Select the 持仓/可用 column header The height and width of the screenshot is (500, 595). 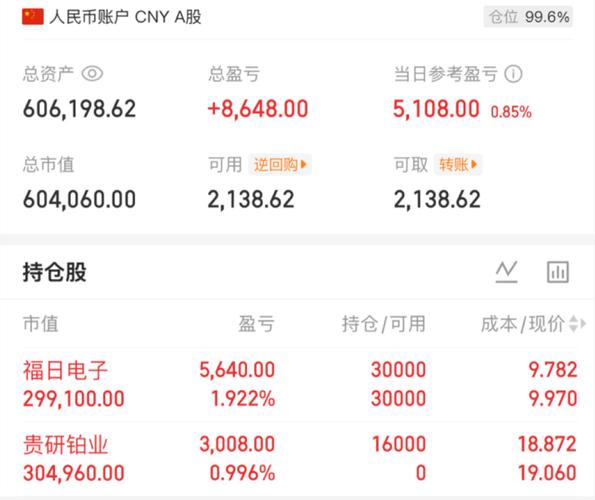384,324
